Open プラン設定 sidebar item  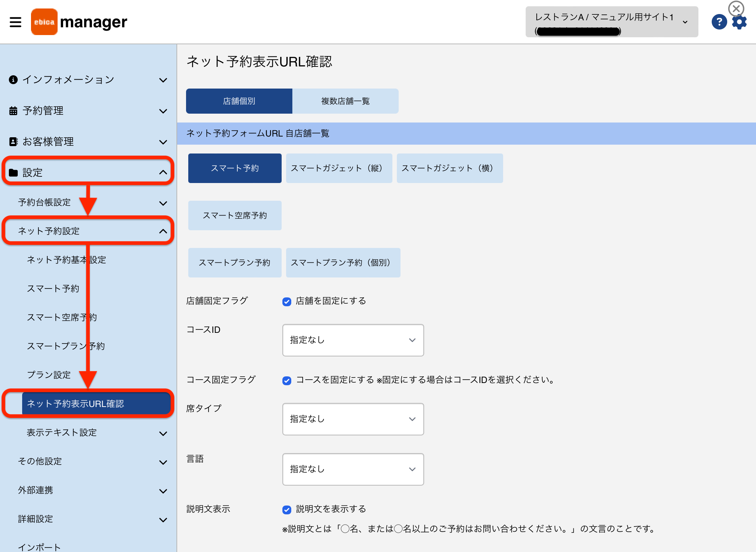pyautogui.click(x=49, y=375)
